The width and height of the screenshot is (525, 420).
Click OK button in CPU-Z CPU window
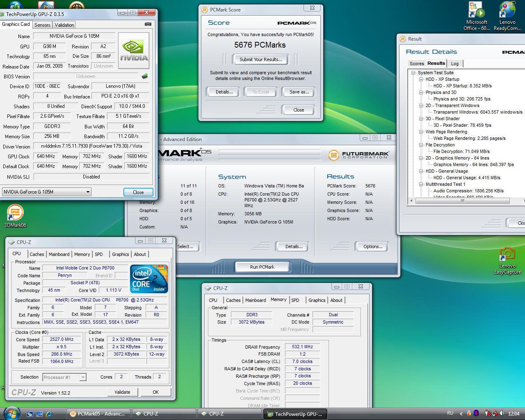[155, 392]
